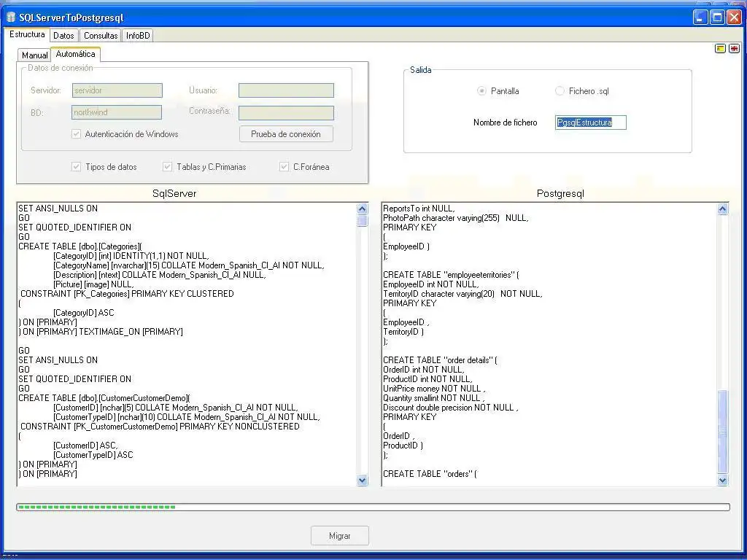Toggle the C.Foránea checkbox
747x560 pixels.
(x=284, y=167)
